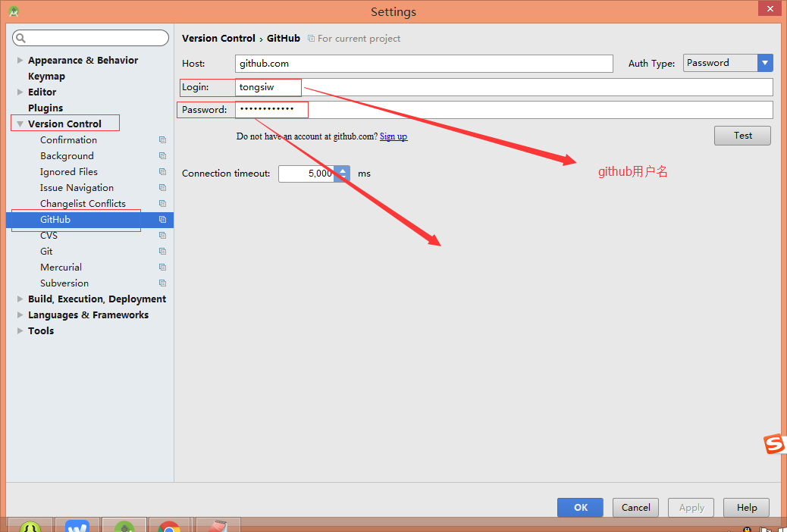Expand the Build, Execution, Deployment arrow
The height and width of the screenshot is (532, 787).
[x=20, y=299]
